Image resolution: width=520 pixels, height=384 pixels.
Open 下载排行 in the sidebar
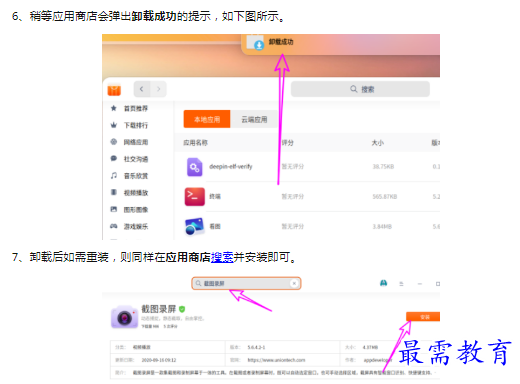(x=136, y=125)
